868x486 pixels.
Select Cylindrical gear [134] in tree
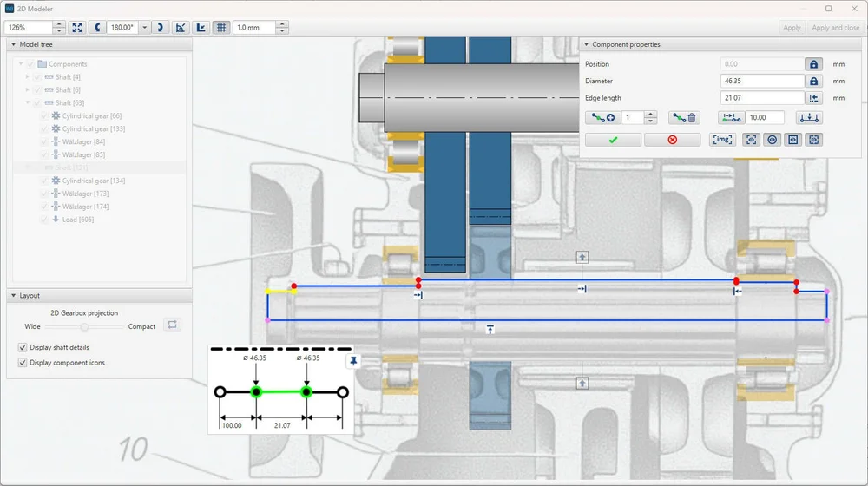point(94,181)
